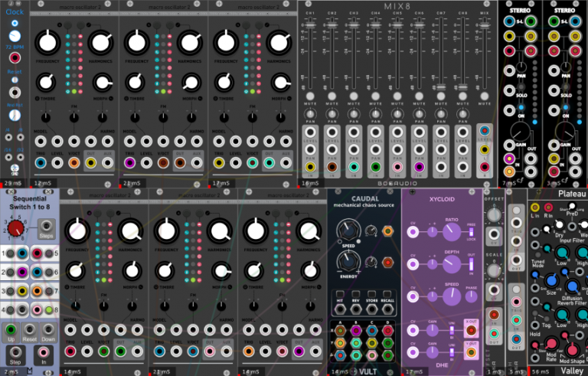Toggle the Tuned Mode button on Plateau
The height and width of the screenshot is (376, 588).
tap(538, 255)
